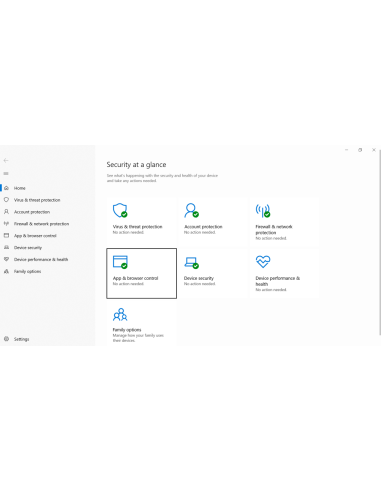Click the people icon on Family options tile
This screenshot has width=381, height=492.
click(x=120, y=314)
